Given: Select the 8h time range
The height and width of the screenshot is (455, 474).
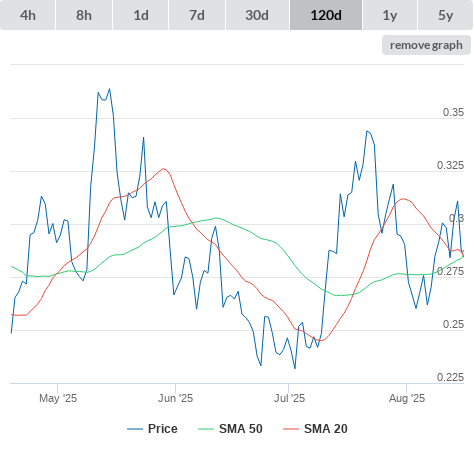Looking at the screenshot, I should pos(84,15).
